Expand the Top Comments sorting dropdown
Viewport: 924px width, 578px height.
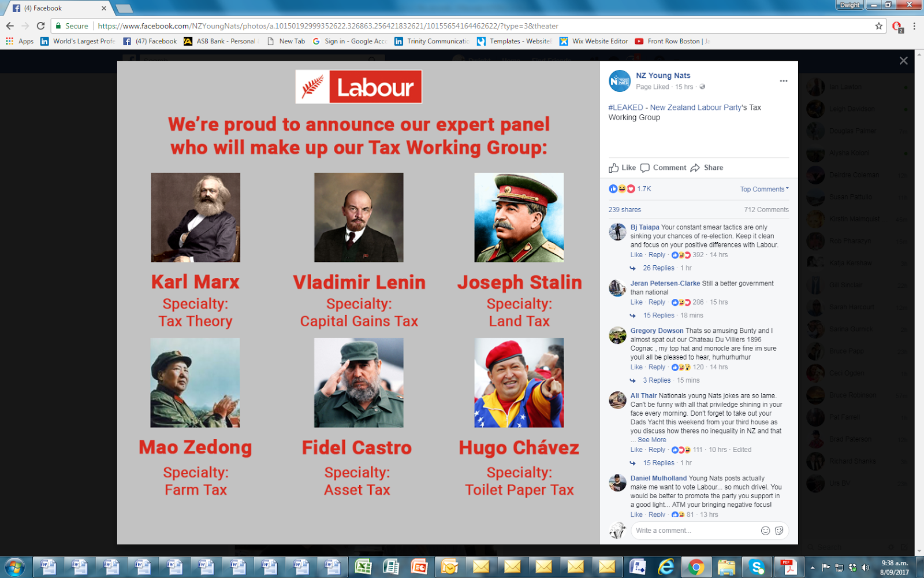pyautogui.click(x=764, y=189)
